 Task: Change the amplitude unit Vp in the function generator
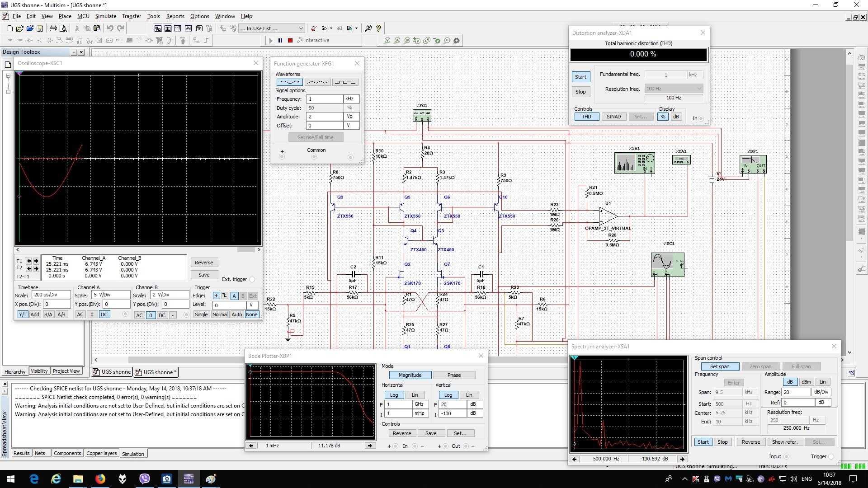351,117
